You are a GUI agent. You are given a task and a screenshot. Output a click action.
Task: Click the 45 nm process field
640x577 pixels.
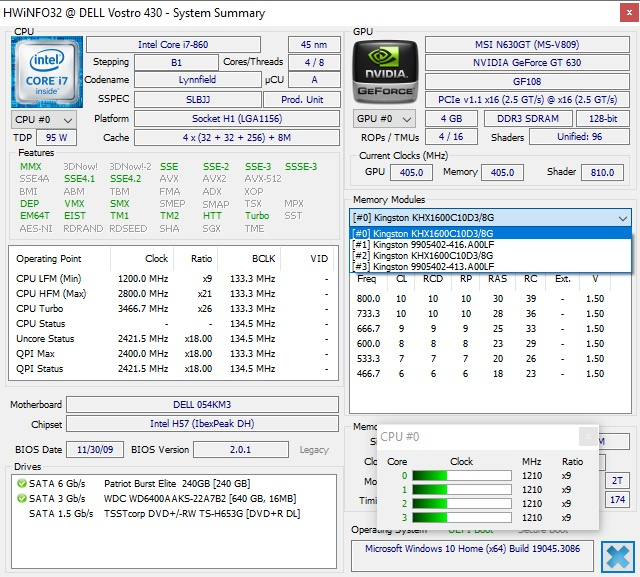click(x=314, y=44)
